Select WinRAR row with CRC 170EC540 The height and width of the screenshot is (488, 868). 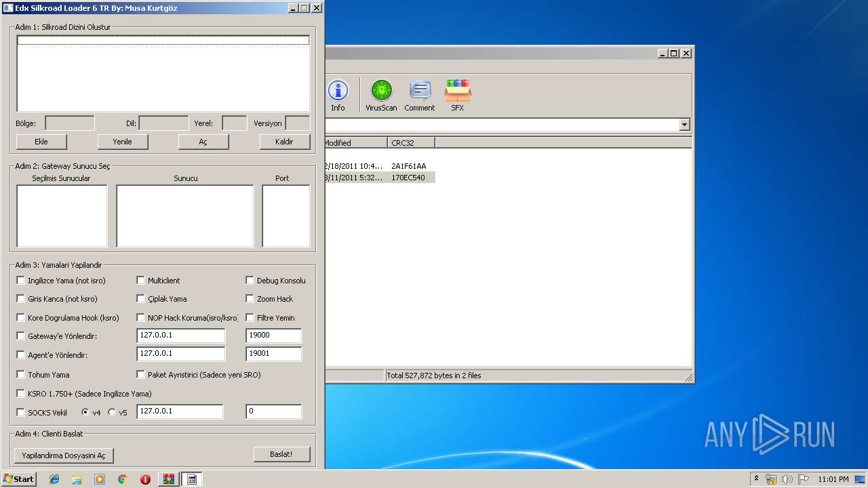pyautogui.click(x=380, y=178)
